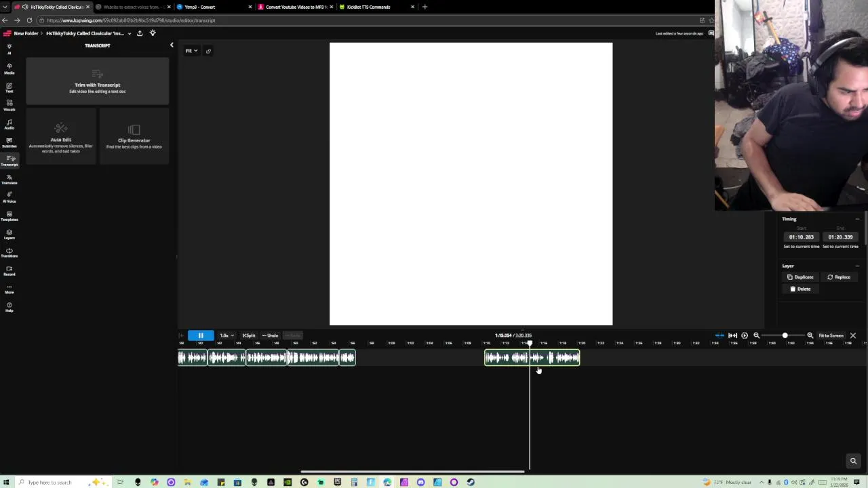Click the timeline preview-play circle icon
The image size is (868, 488).
[x=745, y=335]
